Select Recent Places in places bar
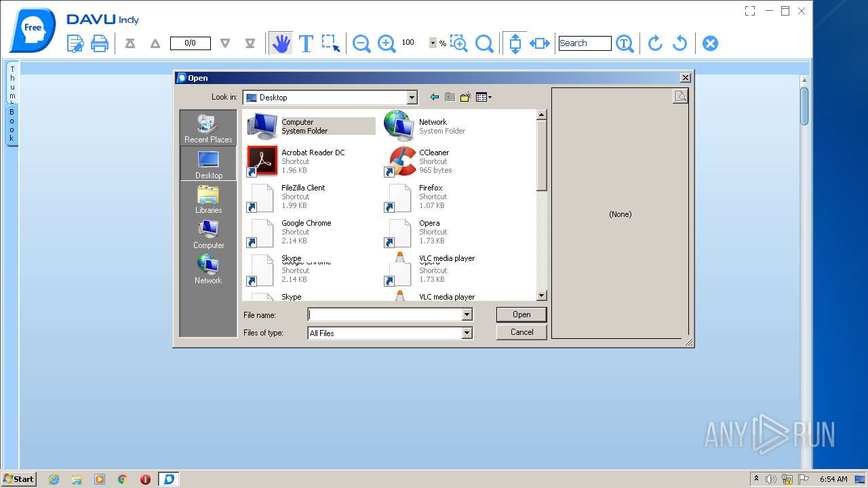The height and width of the screenshot is (488, 868). coord(208,128)
